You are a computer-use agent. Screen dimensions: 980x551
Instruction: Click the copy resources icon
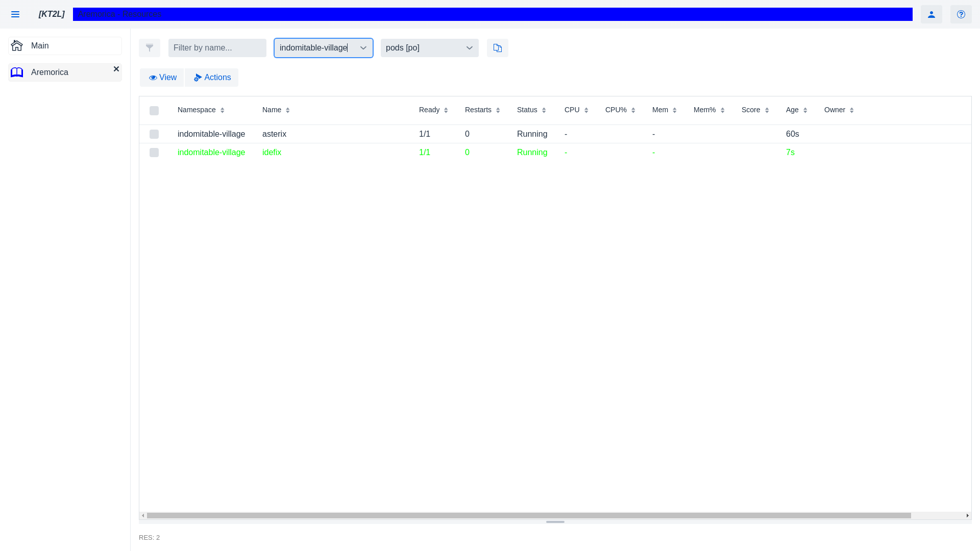pyautogui.click(x=498, y=48)
